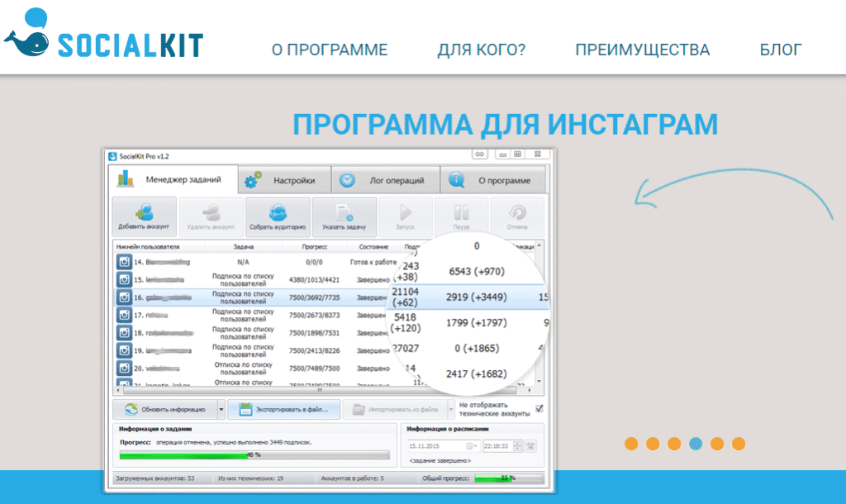The width and height of the screenshot is (846, 504).
Task: Select the fourth blue carousel dot
Action: pyautogui.click(x=696, y=444)
